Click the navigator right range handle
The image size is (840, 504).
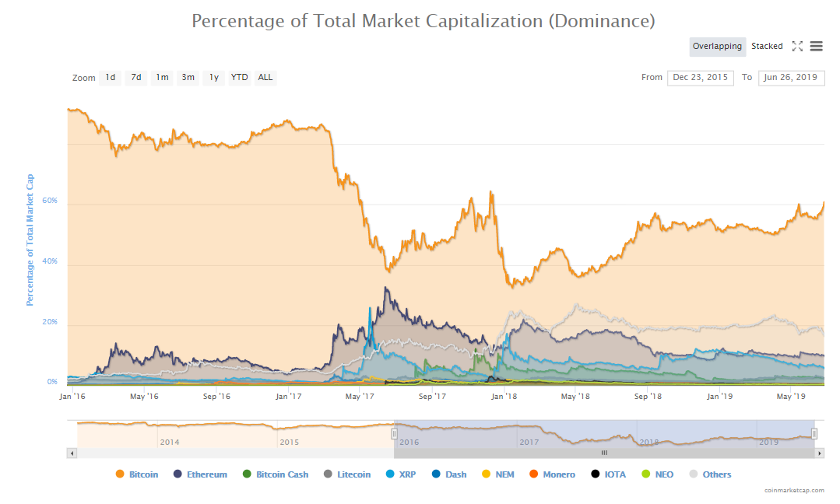[x=814, y=433]
